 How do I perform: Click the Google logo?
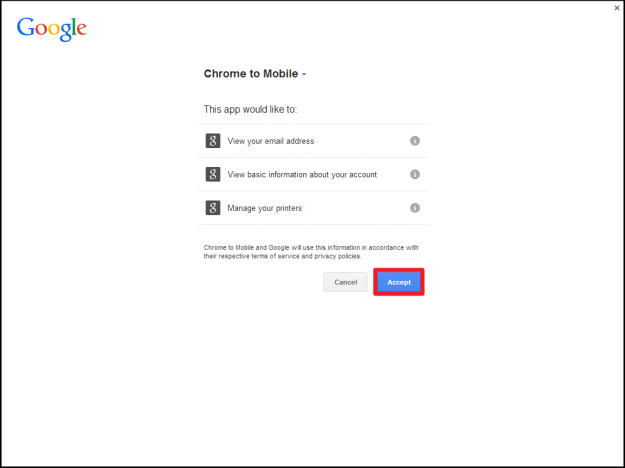51,29
